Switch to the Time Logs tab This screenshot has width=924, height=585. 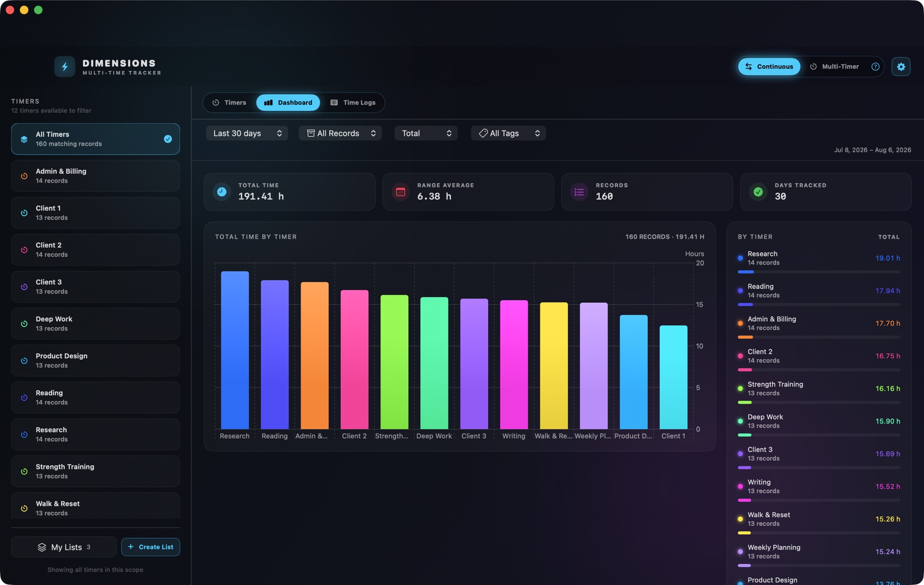click(353, 103)
